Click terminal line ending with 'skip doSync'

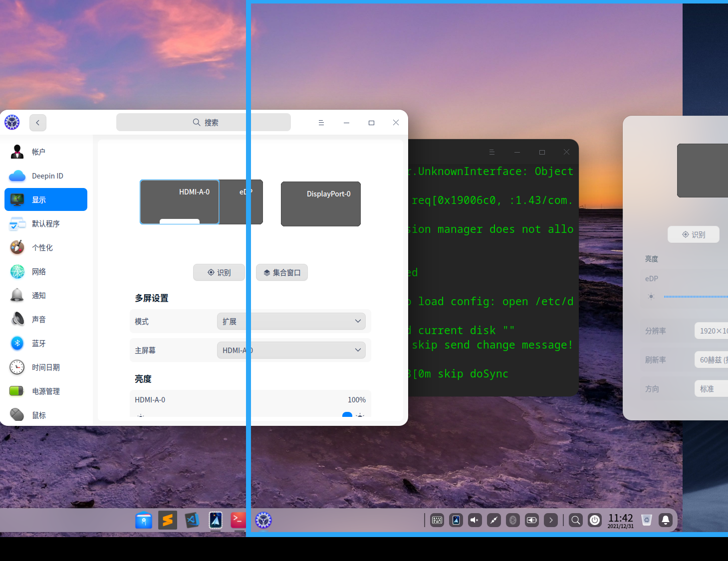(x=458, y=374)
